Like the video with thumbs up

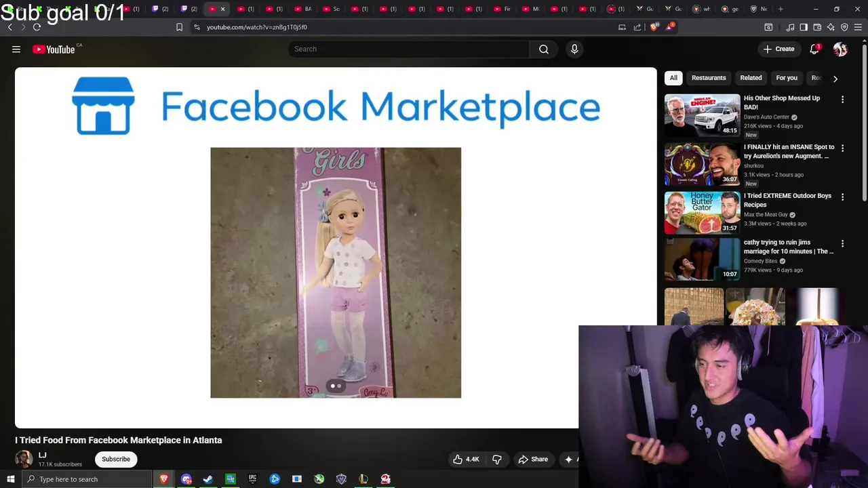pyautogui.click(x=465, y=459)
